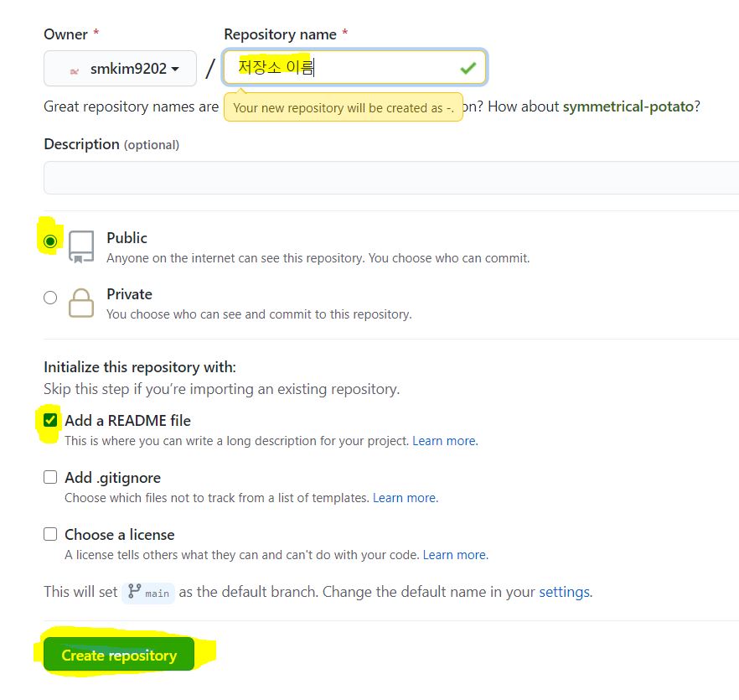Click the Create repository button

coord(119,654)
